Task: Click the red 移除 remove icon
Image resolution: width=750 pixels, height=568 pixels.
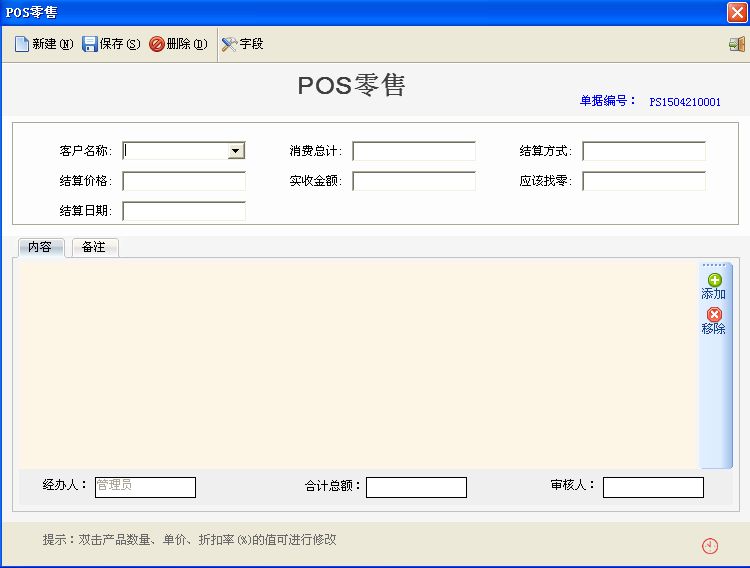Action: [714, 314]
